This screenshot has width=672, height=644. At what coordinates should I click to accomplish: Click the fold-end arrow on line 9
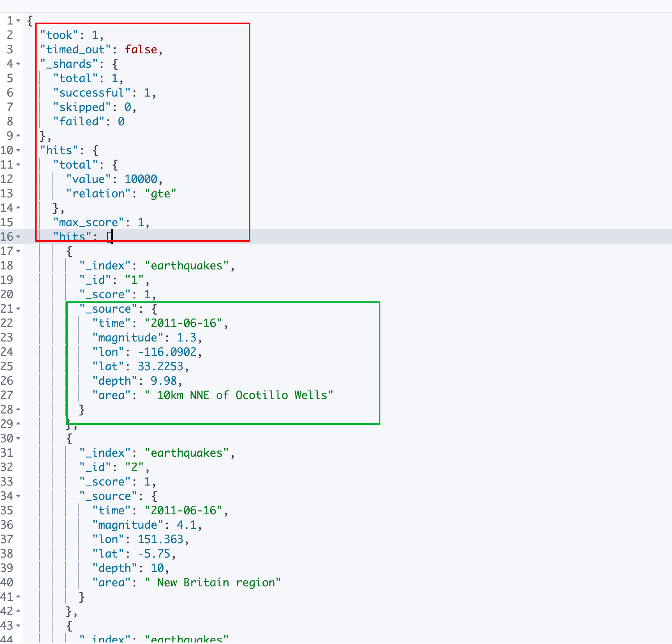coord(18,136)
